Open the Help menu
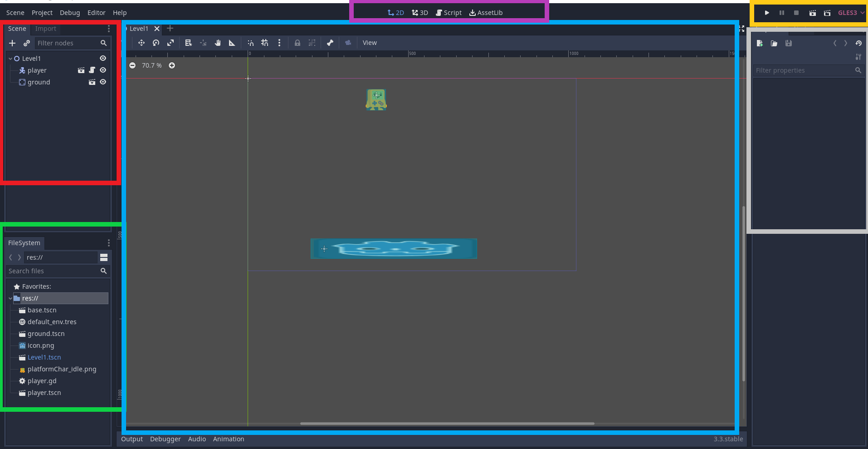The width and height of the screenshot is (868, 449). [120, 13]
